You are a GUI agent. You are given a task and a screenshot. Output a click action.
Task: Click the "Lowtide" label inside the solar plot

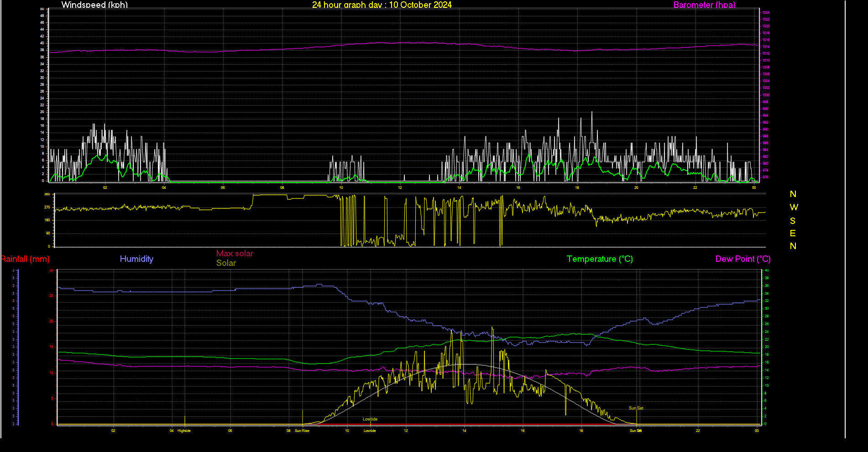click(x=370, y=419)
